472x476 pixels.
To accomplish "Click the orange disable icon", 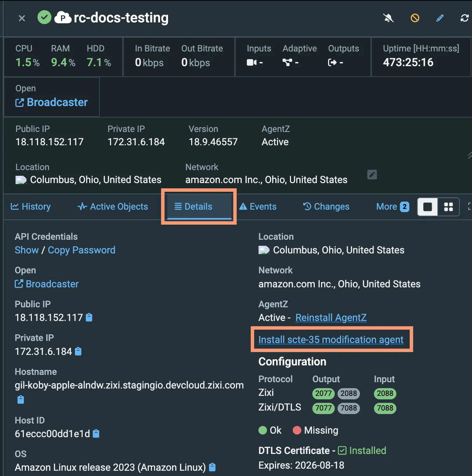I will pos(415,18).
